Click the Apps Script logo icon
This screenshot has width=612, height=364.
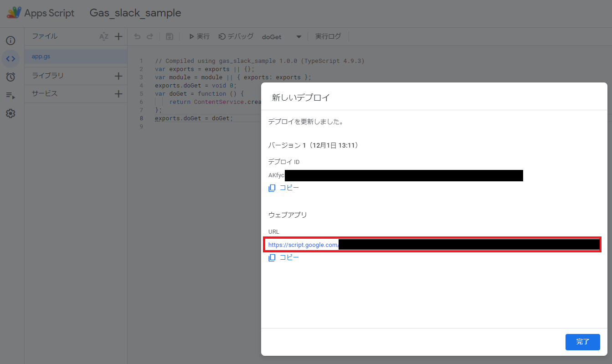click(x=14, y=13)
